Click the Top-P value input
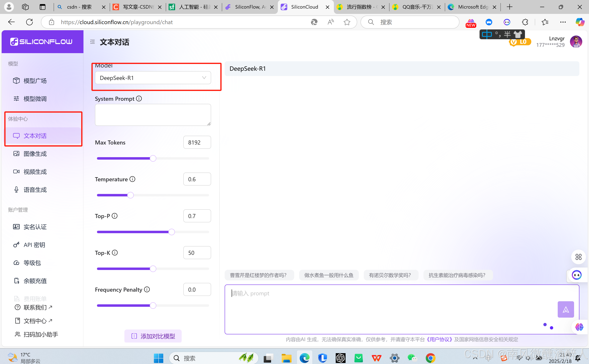 click(x=197, y=216)
